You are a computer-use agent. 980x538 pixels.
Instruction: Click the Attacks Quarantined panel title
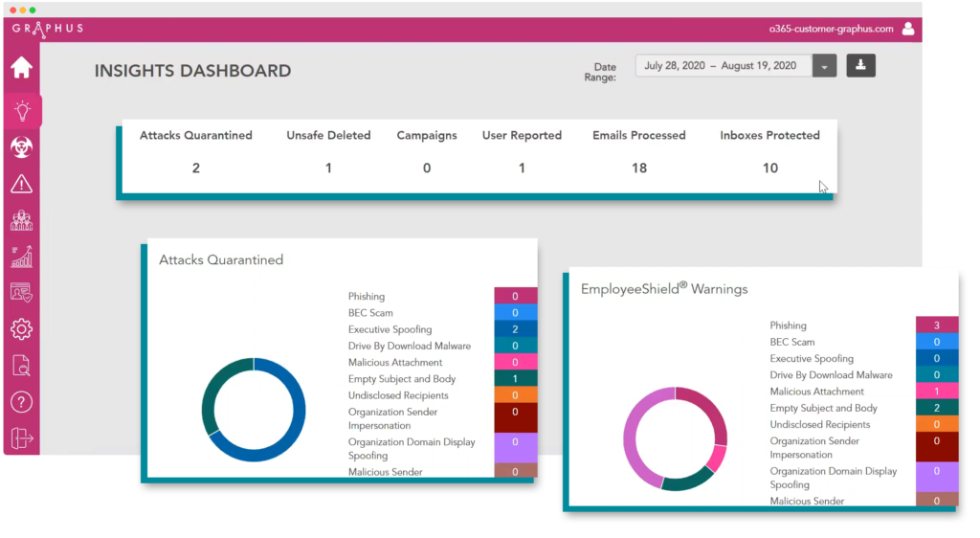click(x=221, y=260)
